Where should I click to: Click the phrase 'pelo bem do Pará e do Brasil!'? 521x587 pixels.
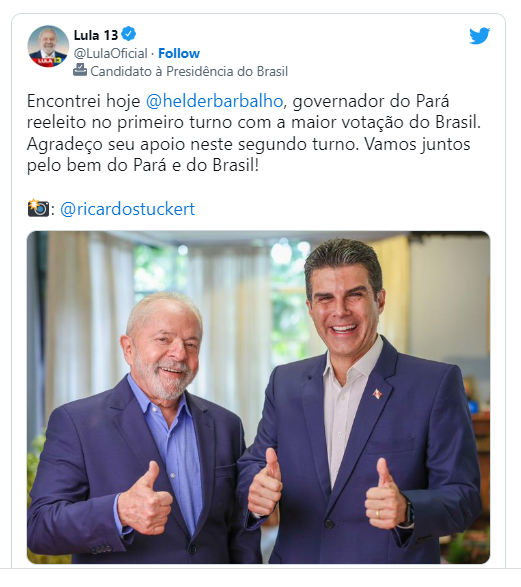click(x=143, y=165)
